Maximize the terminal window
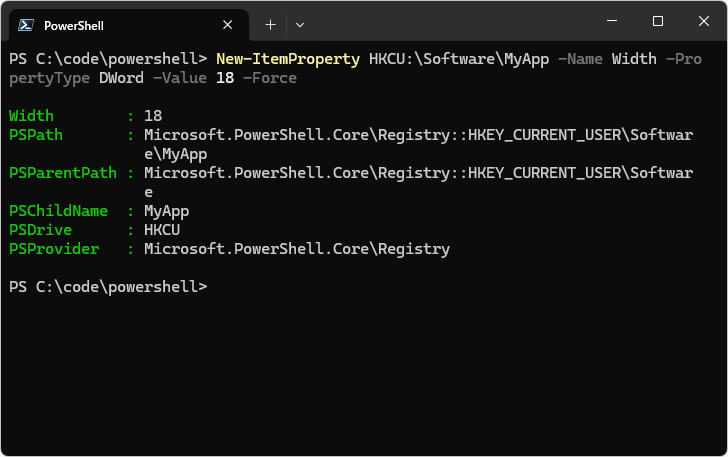728x457 pixels. point(657,21)
